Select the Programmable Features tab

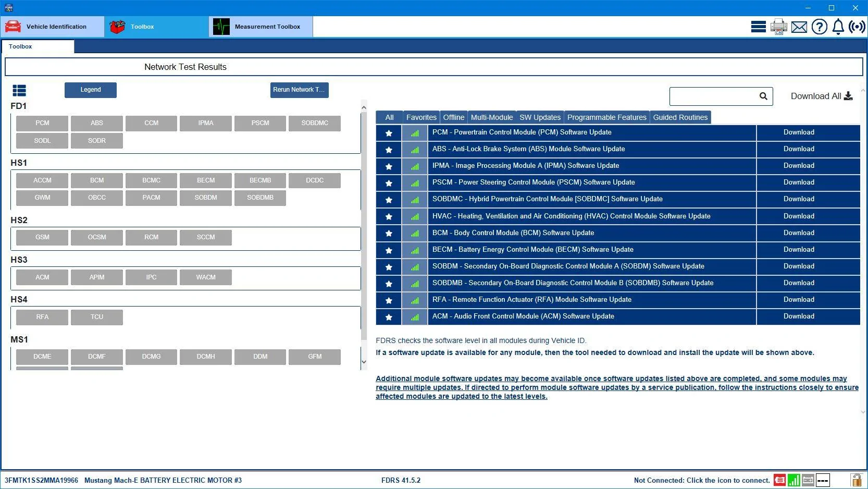point(607,117)
